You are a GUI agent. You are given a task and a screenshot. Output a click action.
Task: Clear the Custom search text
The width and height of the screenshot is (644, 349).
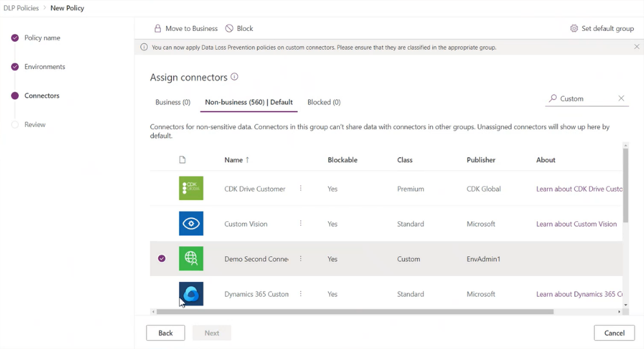coord(621,99)
